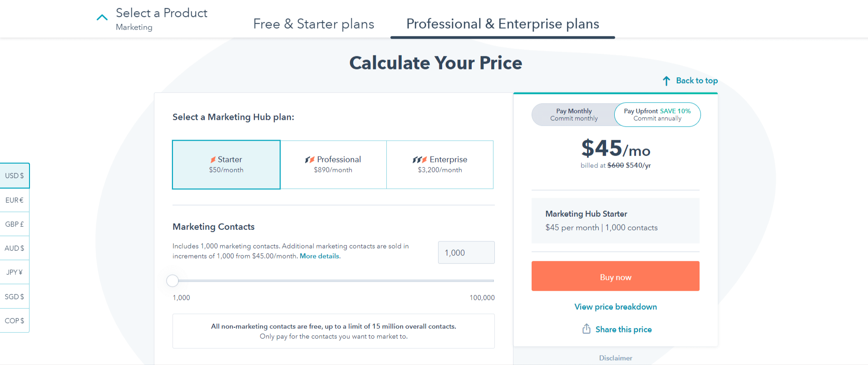Click the marketing contacts slider handle

173,281
